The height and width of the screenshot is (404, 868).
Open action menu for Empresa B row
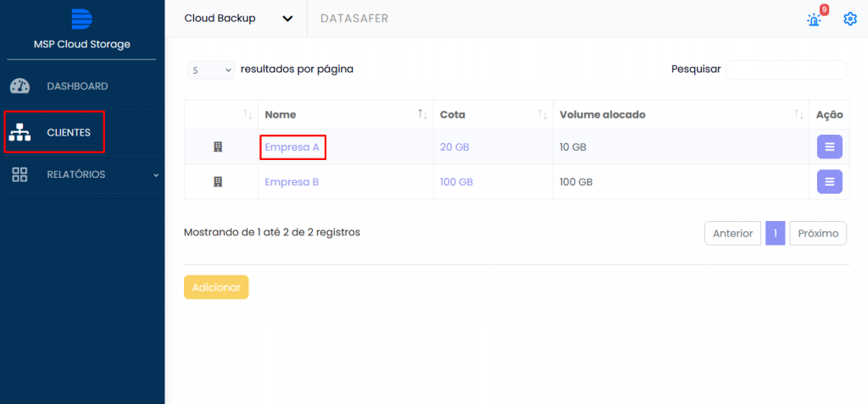point(829,182)
